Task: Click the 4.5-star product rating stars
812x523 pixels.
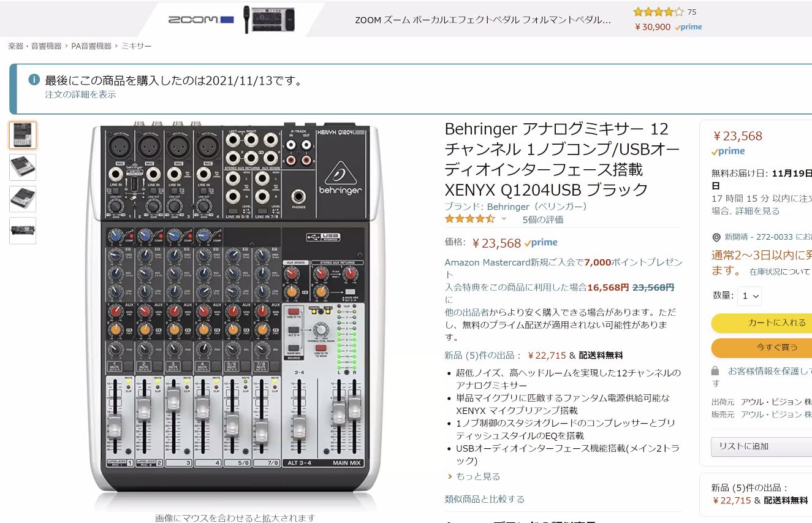Action: pyautogui.click(x=470, y=219)
